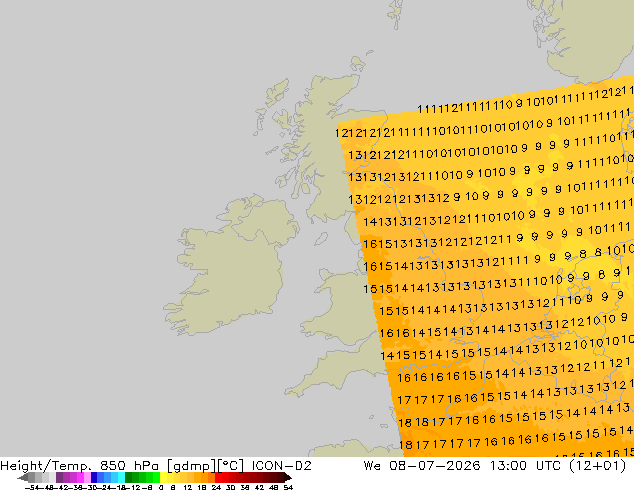This screenshot has width=634, height=490.
Task: Click the '24' label on the legend scale
Action: (216, 487)
